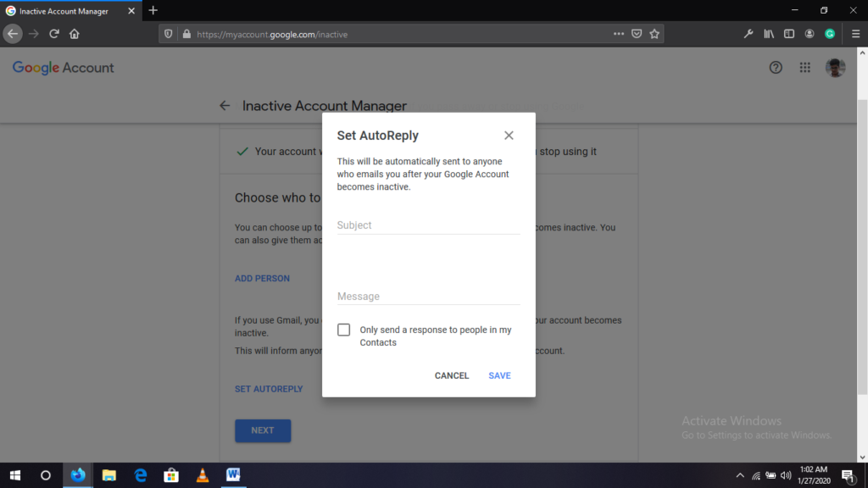
Task: Open Cortana search circle
Action: pyautogui.click(x=46, y=475)
